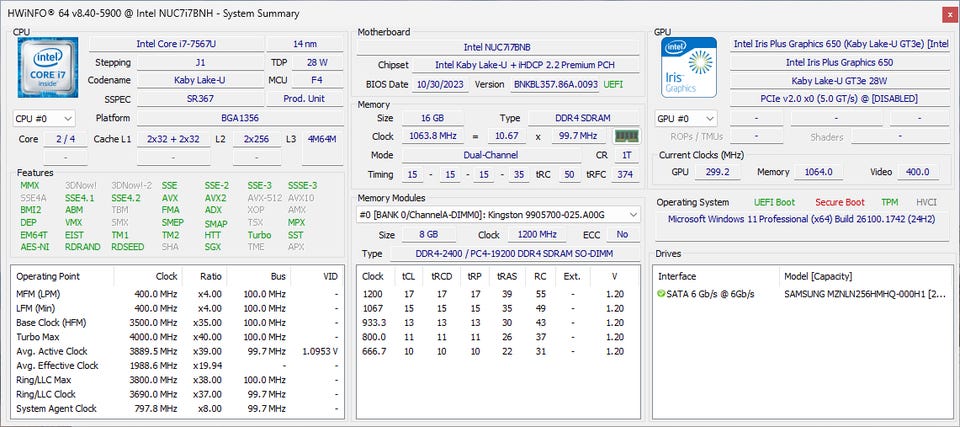Screen dimensions: 960x427
Task: Click the green memory module icon
Action: (626, 136)
